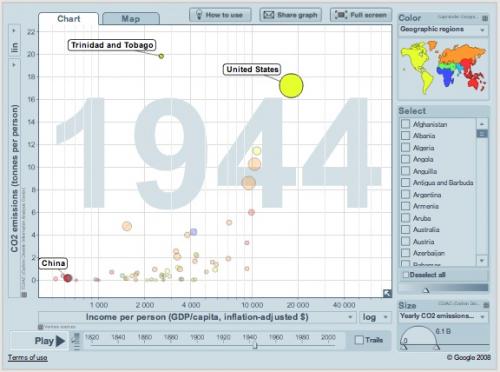
Task: Click the expand-chart arrow icon in the chart corner
Action: (x=387, y=293)
